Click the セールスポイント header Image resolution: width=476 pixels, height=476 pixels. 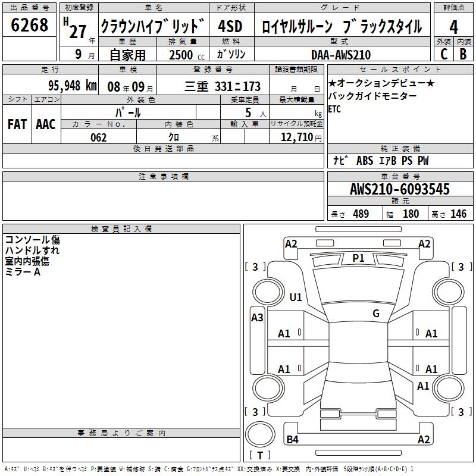(400, 69)
